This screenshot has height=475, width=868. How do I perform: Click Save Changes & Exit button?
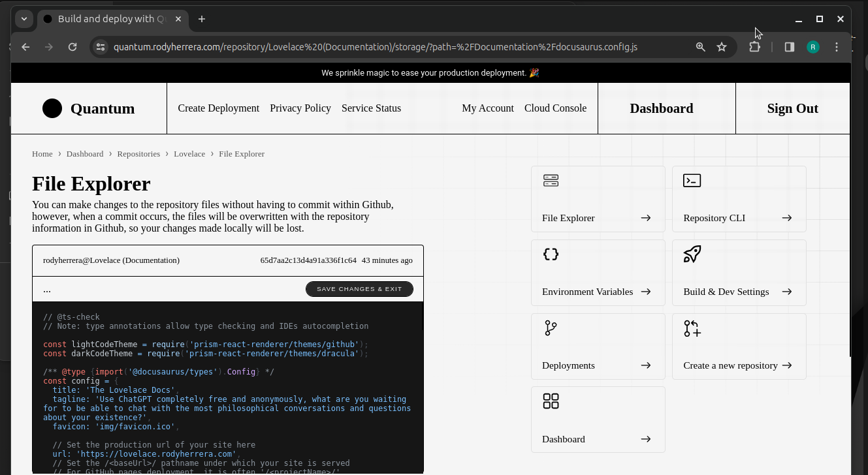[359, 289]
